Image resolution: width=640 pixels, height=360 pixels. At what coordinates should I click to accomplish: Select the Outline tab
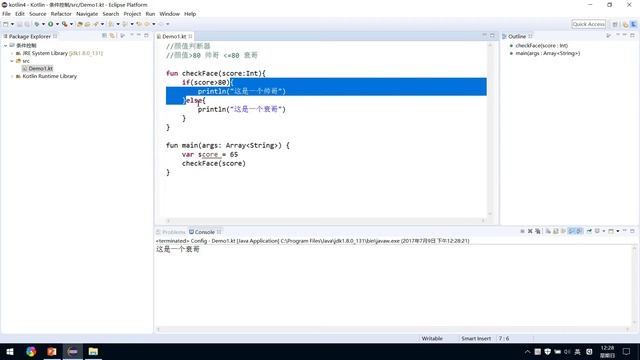pyautogui.click(x=517, y=36)
